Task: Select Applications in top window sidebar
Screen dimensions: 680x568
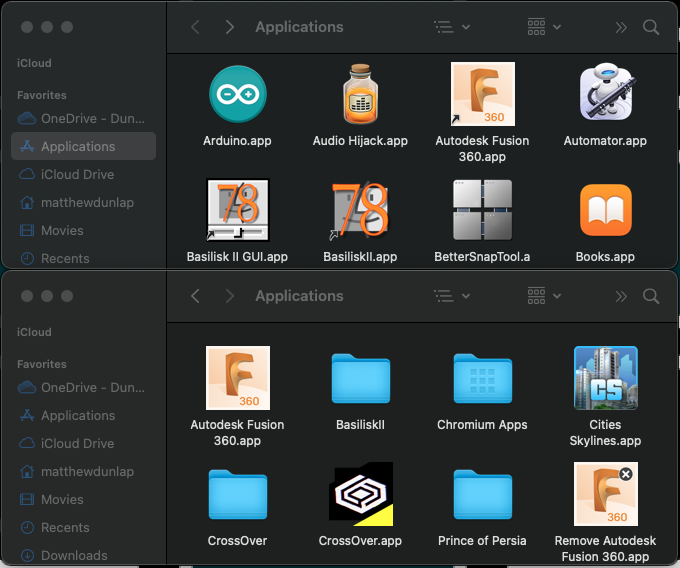Action: 83,146
